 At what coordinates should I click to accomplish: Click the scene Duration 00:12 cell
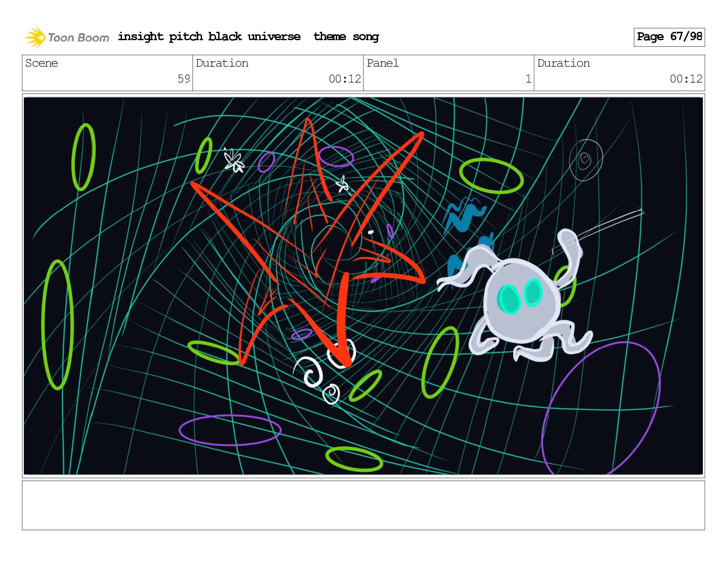278,73
